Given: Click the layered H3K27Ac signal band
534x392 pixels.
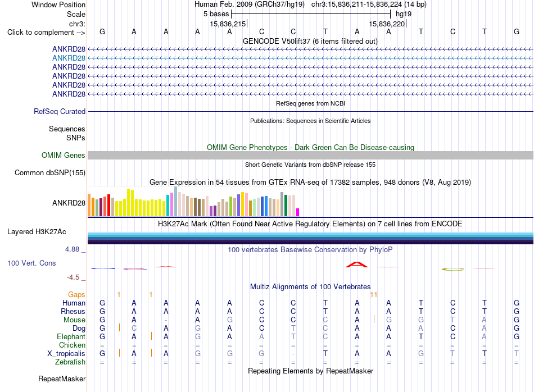Looking at the screenshot, I should pos(311,239).
